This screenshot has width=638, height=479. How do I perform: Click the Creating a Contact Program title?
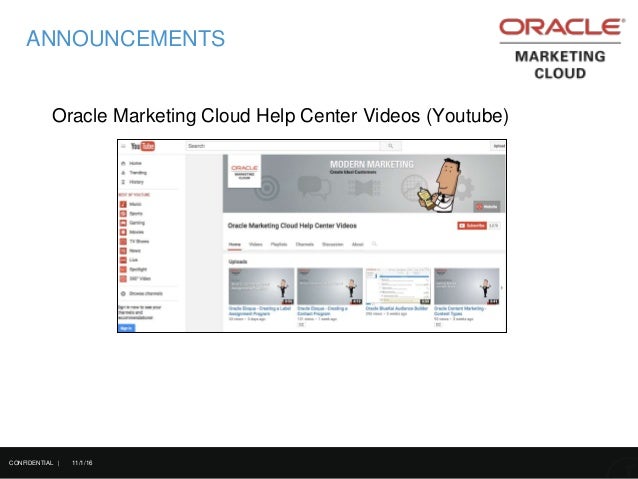point(322,311)
